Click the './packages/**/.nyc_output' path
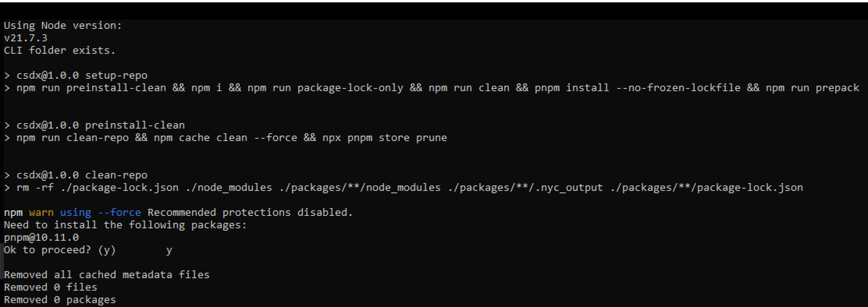 coord(525,187)
